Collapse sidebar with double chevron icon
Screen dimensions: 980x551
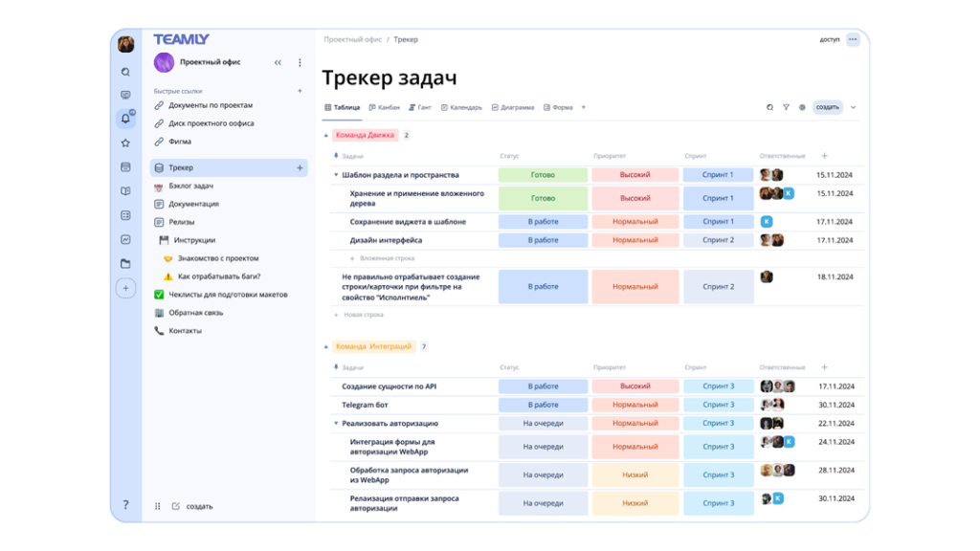(x=278, y=63)
